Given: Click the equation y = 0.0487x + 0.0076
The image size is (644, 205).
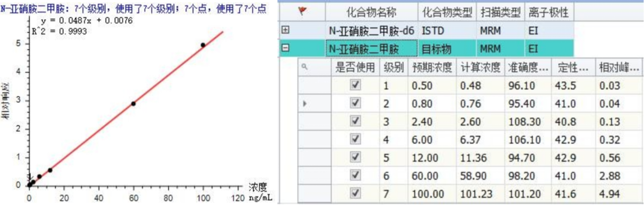Looking at the screenshot, I should coord(86,21).
